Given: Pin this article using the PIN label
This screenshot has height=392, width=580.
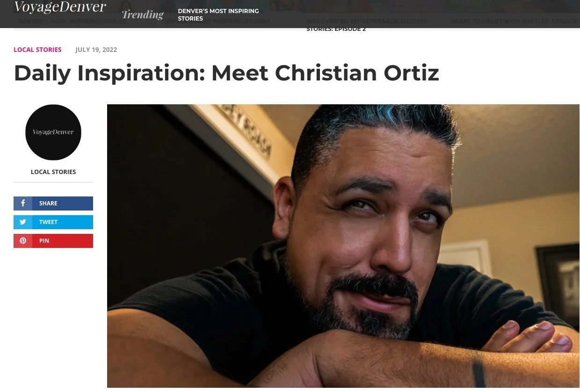Looking at the screenshot, I should [x=44, y=241].
